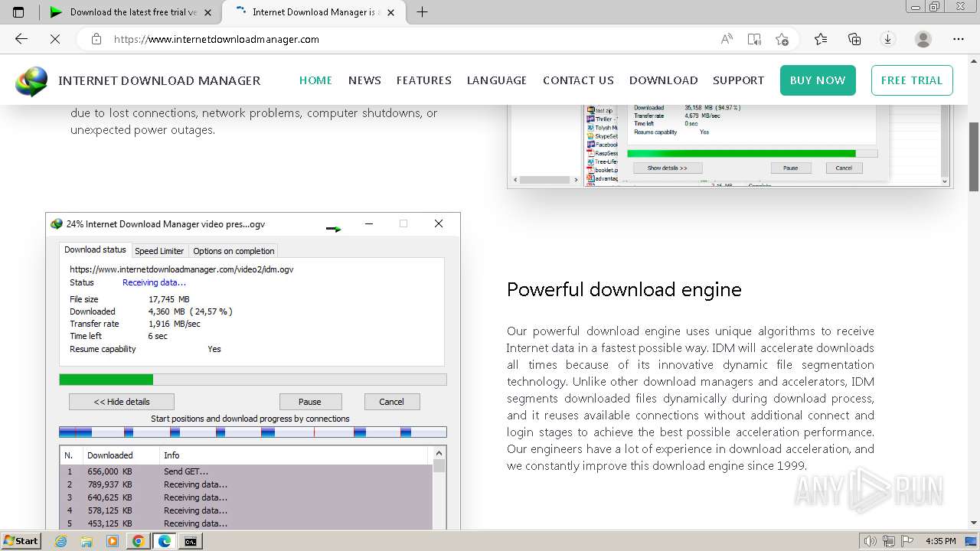Select connection row 2 with 789,937 KB
This screenshot has height=551, width=980.
(246, 484)
